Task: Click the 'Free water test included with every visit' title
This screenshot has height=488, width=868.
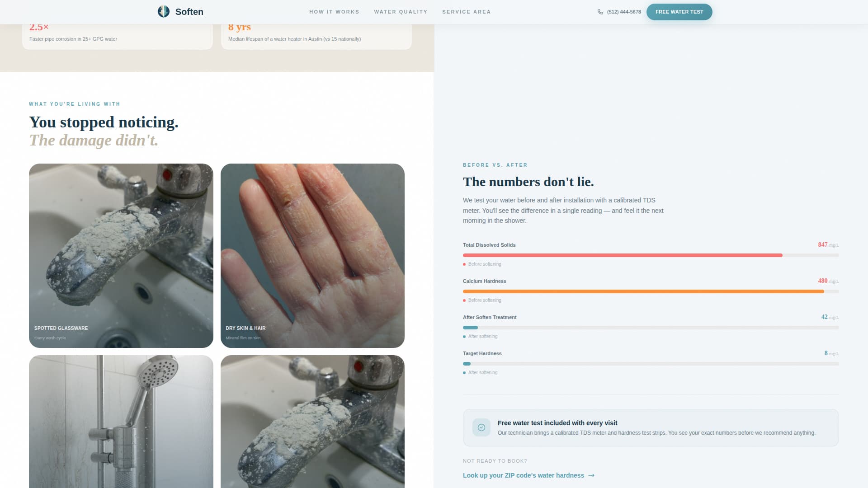Action: (x=557, y=423)
